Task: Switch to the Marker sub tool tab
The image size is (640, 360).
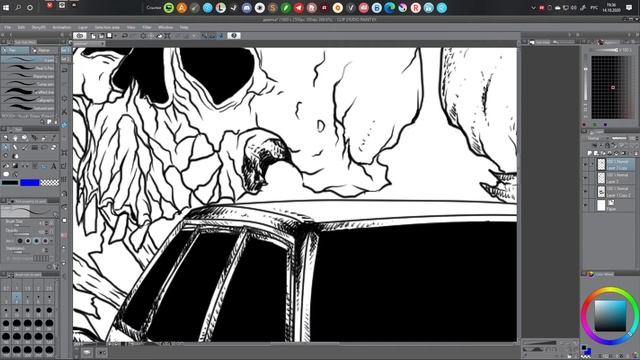Action: pyautogui.click(x=44, y=51)
